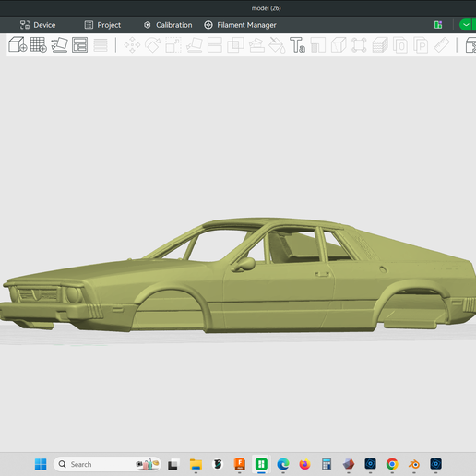Open the Filament Manager tab
This screenshot has height=476, width=476.
[x=240, y=25]
